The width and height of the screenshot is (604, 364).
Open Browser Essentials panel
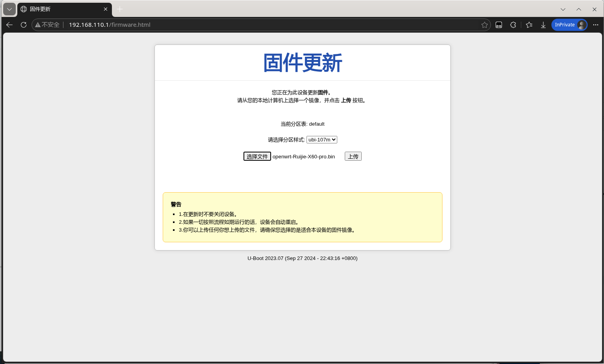point(499,25)
